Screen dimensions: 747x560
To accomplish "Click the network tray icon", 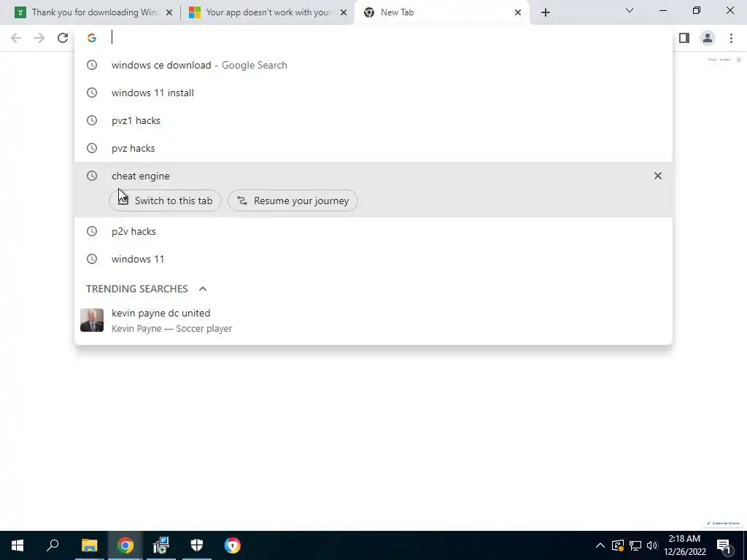I will point(635,545).
